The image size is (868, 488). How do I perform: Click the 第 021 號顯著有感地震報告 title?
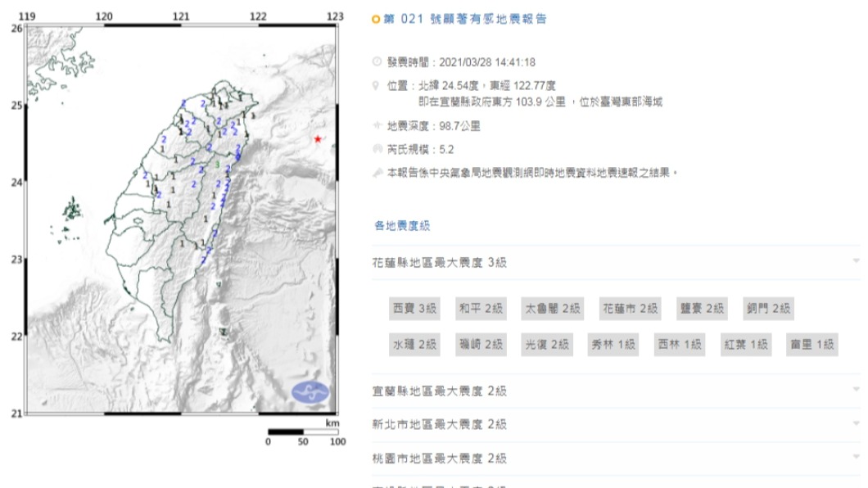coord(465,20)
